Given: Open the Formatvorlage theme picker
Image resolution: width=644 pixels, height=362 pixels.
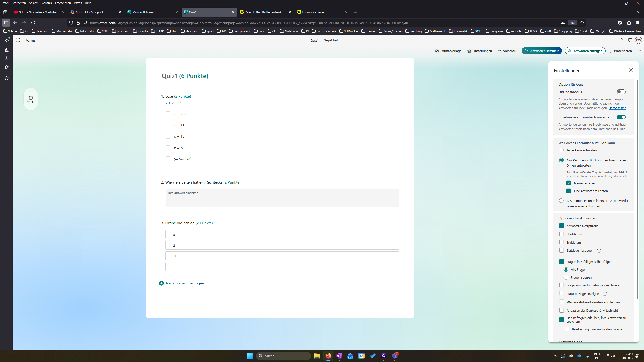Looking at the screenshot, I should click(448, 51).
